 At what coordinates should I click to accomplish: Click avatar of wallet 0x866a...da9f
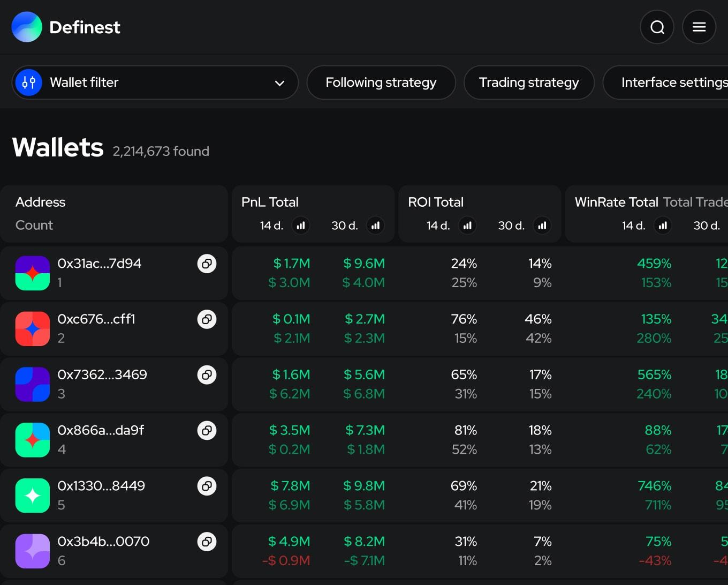[33, 440]
